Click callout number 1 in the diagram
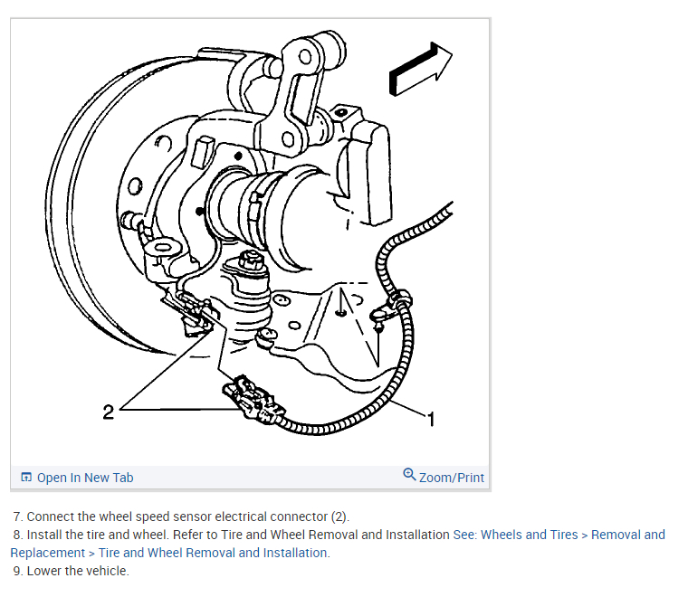 pyautogui.click(x=431, y=419)
